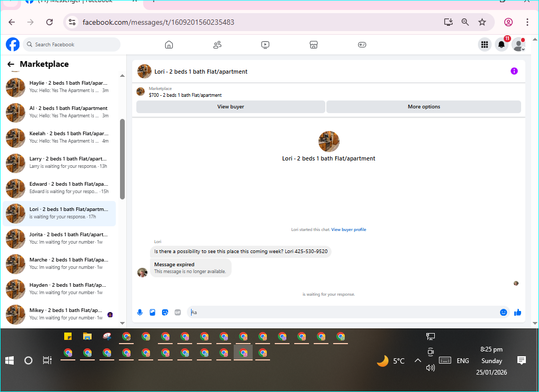Screen dimensions: 539x392
Task: Open notifications bell with 11 badge
Action: coord(502,45)
